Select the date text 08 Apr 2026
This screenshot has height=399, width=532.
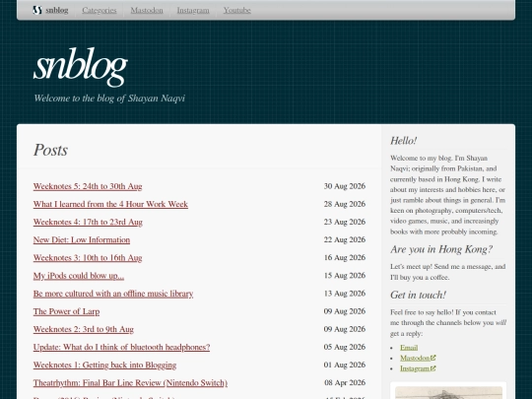(x=345, y=382)
